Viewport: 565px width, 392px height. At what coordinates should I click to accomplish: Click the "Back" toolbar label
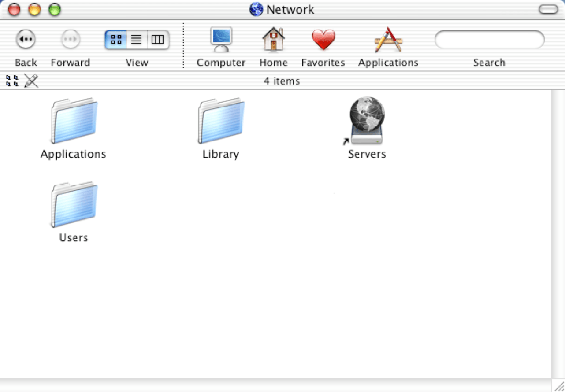(x=26, y=63)
